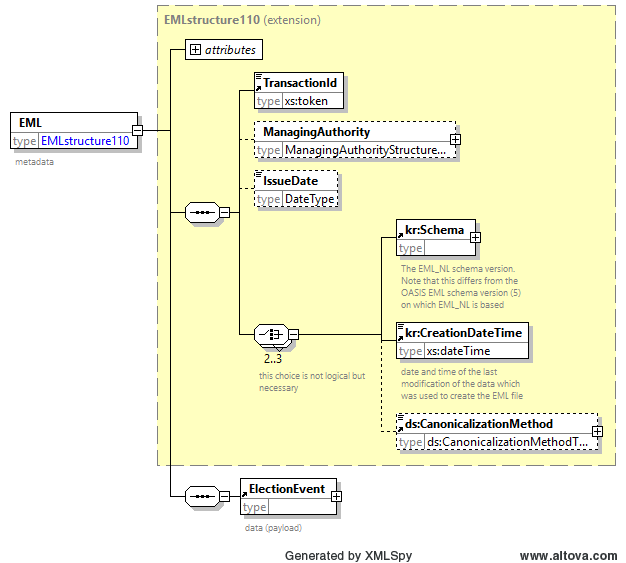Click the Generated by XMLSpy text
Screen dimensions: 626x563
pos(348,555)
